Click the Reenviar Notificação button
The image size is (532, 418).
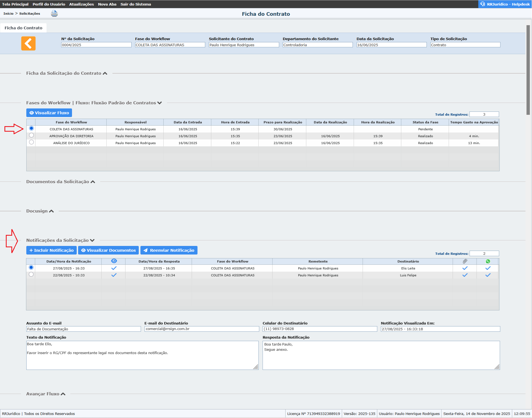click(x=169, y=250)
